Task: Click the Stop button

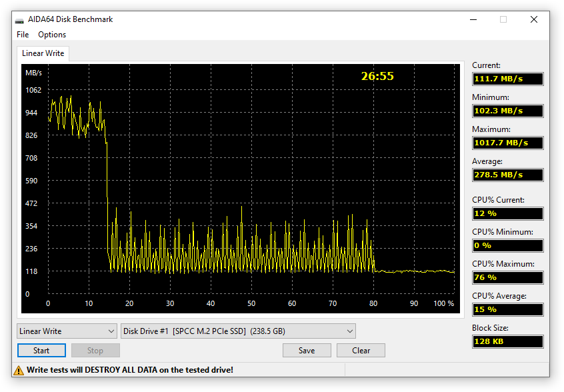Action: coord(95,351)
